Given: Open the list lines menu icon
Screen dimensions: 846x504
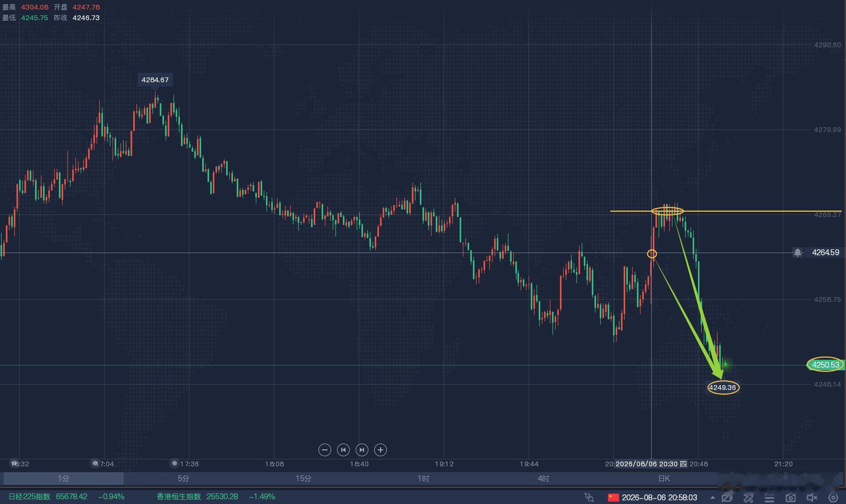Looking at the screenshot, I should coord(770,498).
